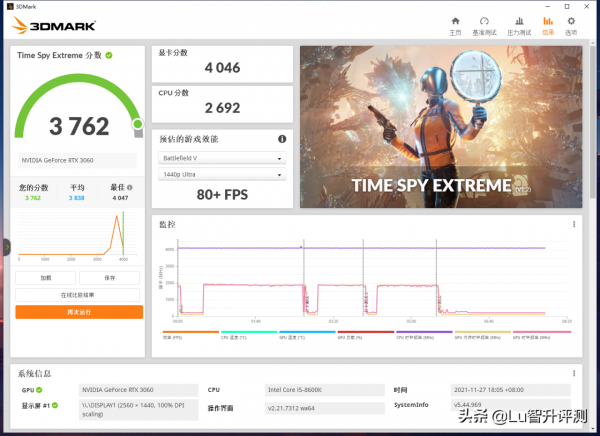Click the 80+ FPS estimate
The height and width of the screenshot is (436, 600).
[222, 195]
